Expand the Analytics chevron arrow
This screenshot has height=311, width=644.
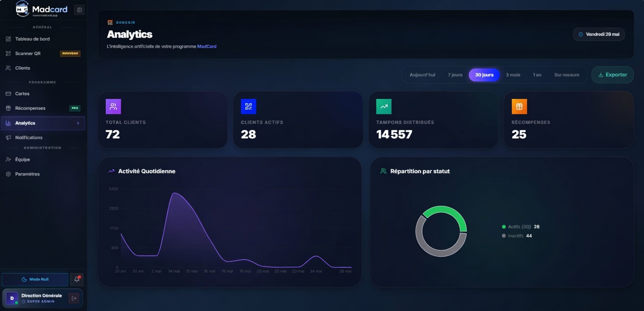point(78,123)
